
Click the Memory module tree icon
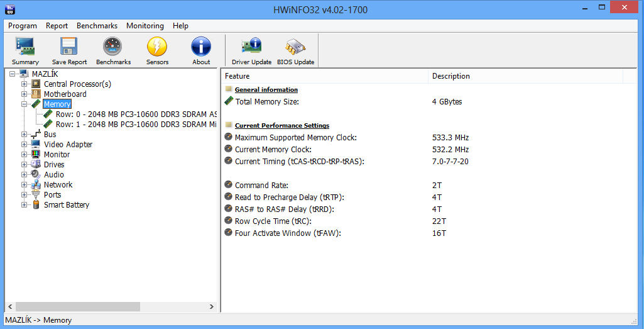click(36, 104)
